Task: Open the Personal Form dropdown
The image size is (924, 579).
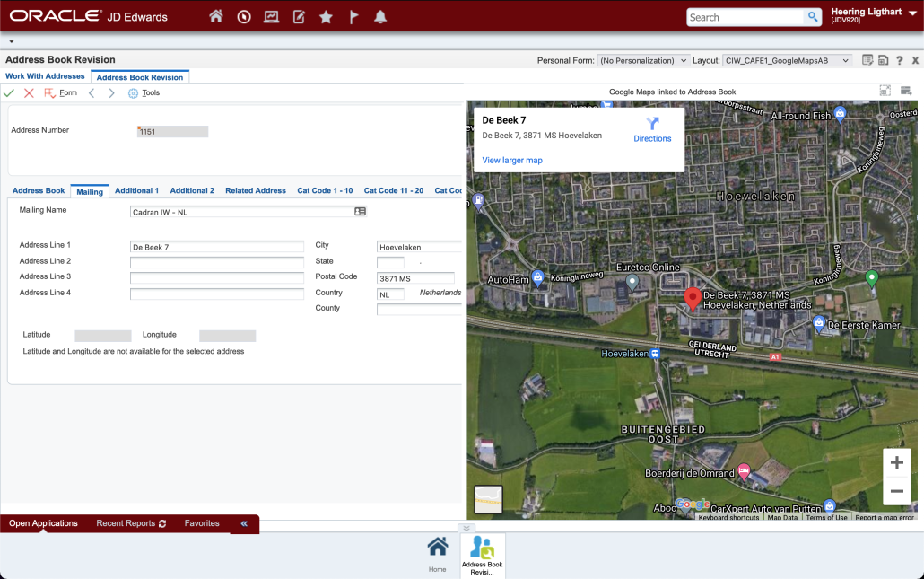Action: (x=642, y=61)
